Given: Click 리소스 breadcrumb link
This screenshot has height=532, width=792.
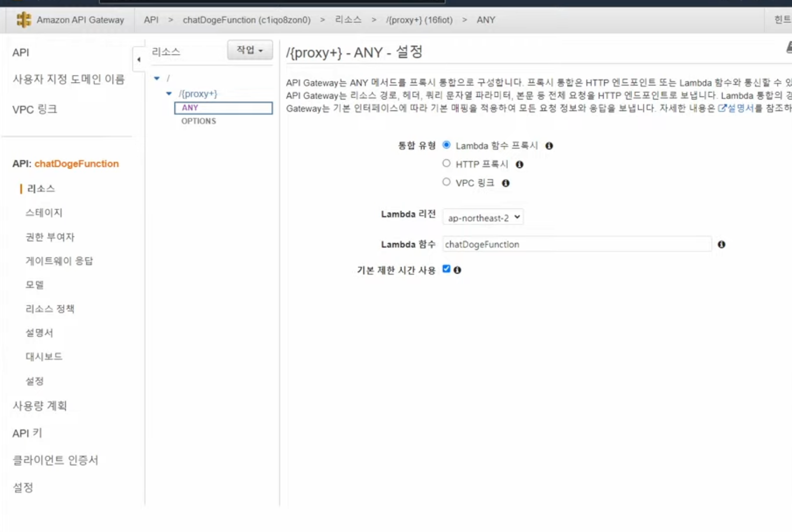Looking at the screenshot, I should [x=348, y=20].
